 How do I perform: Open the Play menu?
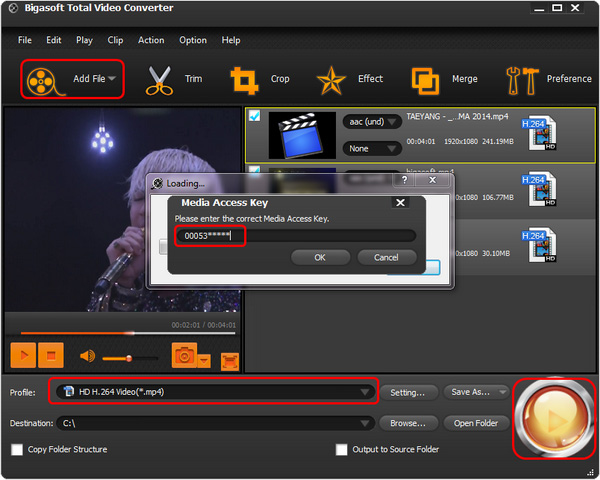coord(84,40)
